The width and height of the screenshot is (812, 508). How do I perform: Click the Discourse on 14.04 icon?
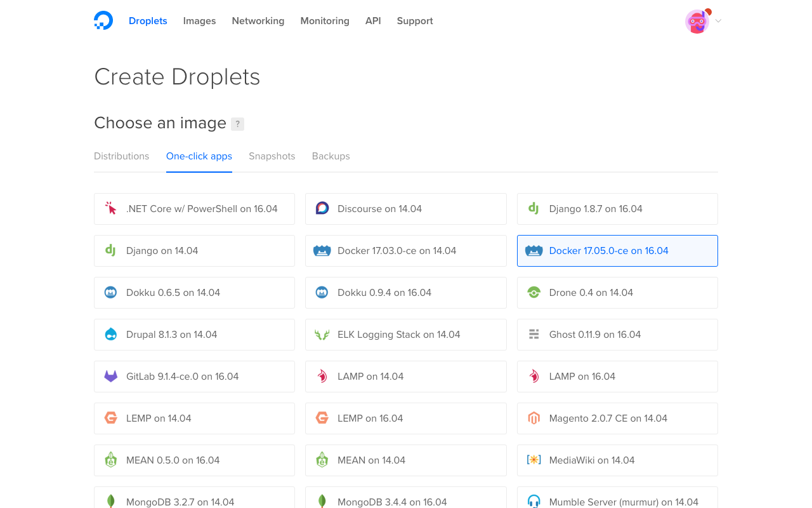(x=322, y=208)
